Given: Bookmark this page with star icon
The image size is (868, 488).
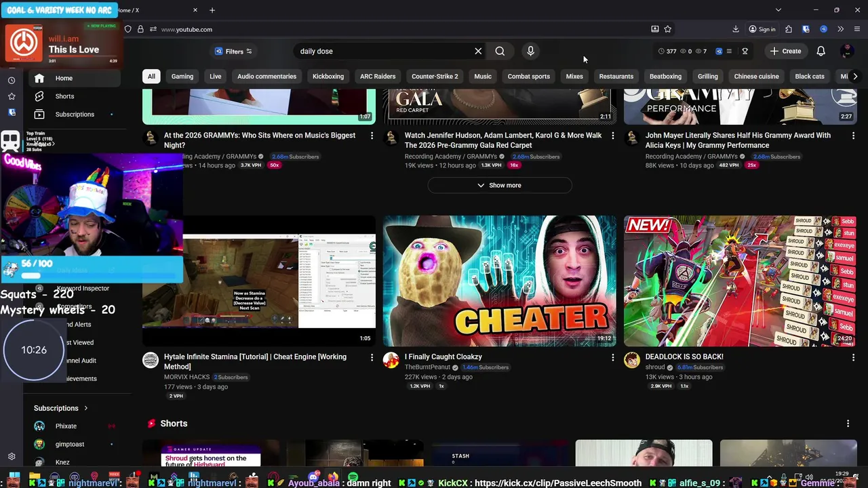Looking at the screenshot, I should [668, 29].
